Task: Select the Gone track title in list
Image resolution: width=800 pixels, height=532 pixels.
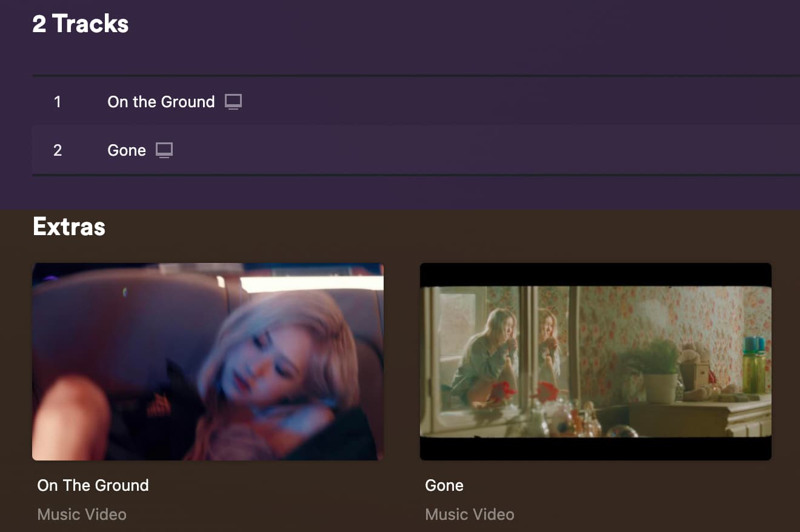Action: 127,150
